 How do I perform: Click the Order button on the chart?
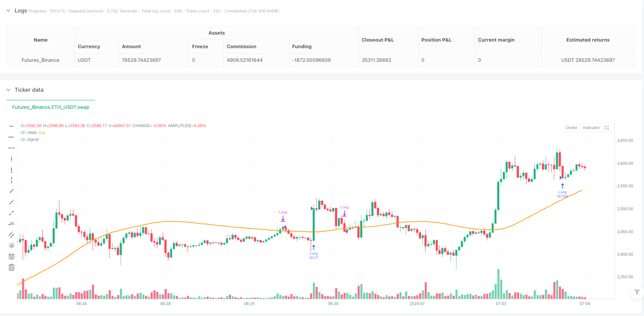tap(571, 127)
